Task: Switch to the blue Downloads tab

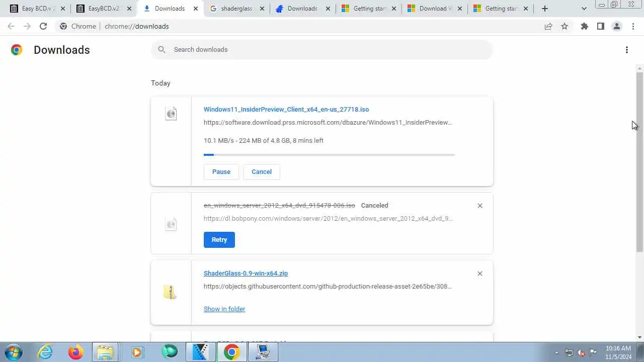Action: pos(302,9)
